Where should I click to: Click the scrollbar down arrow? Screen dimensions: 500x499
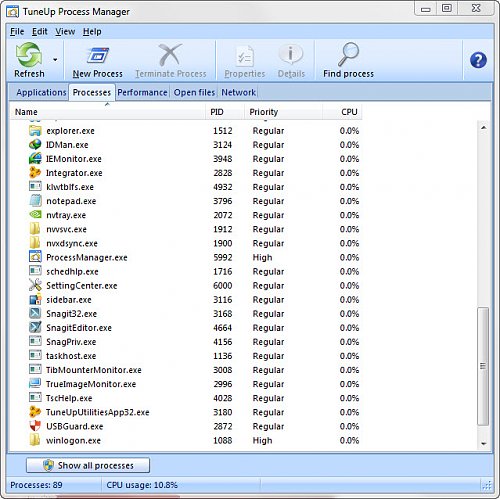484,444
